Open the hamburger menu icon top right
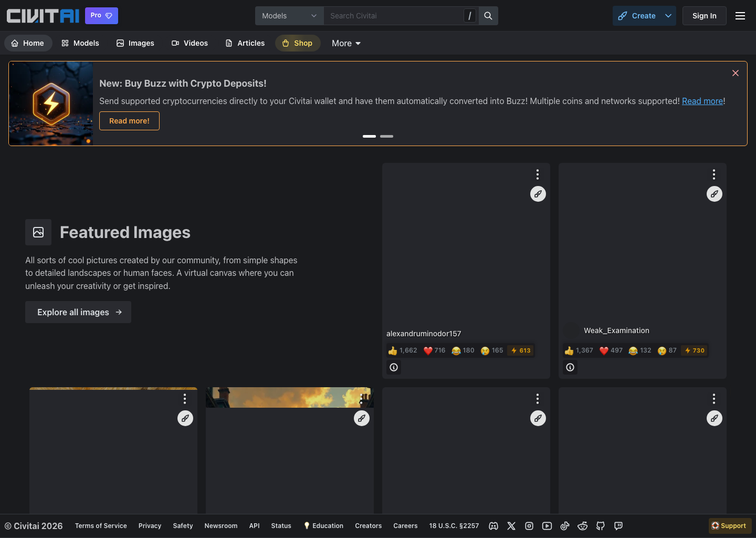Viewport: 756px width, 538px height. click(x=740, y=16)
